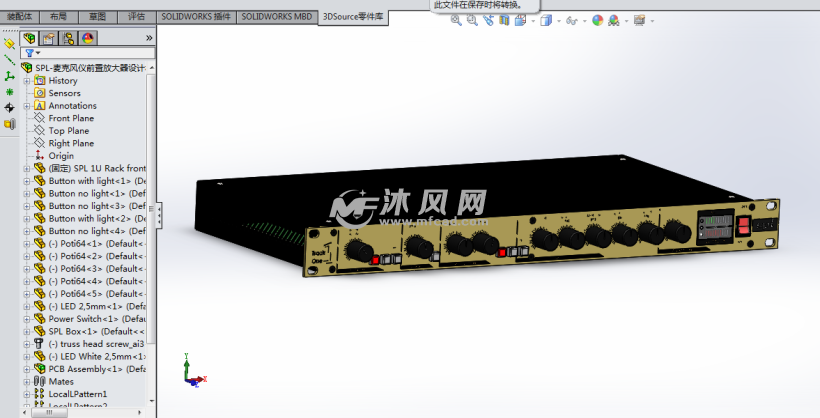Click the green dashed axis icon
Image resolution: width=820 pixels, height=418 pixels.
(x=9, y=60)
